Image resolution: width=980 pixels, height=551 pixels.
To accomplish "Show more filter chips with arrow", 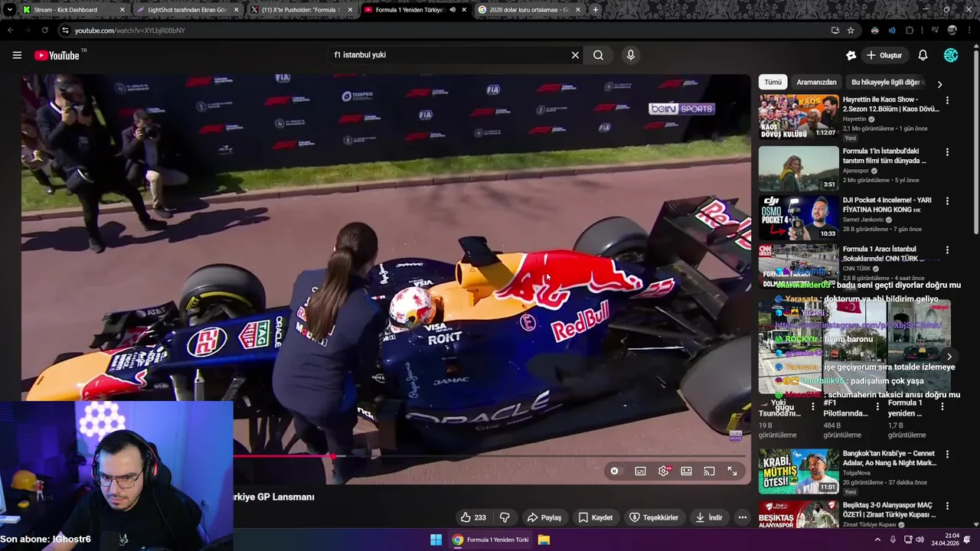I will click(x=939, y=83).
